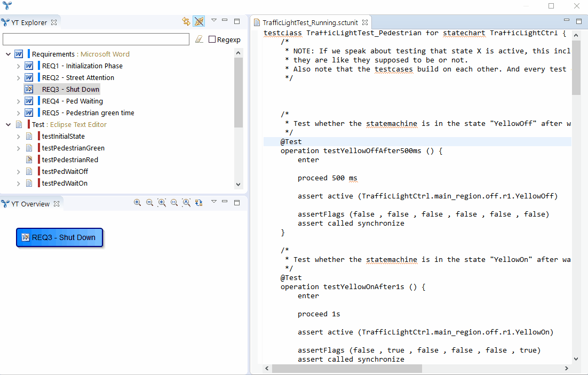The height and width of the screenshot is (375, 588).
Task: Open the YT Overview view menu triangle
Action: click(x=214, y=202)
